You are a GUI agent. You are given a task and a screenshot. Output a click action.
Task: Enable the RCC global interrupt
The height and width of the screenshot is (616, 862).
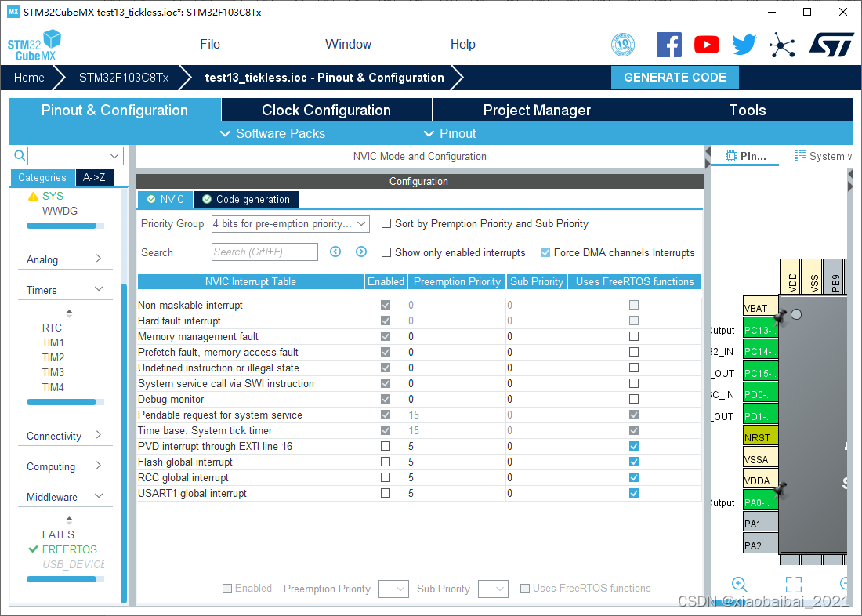[x=386, y=477]
